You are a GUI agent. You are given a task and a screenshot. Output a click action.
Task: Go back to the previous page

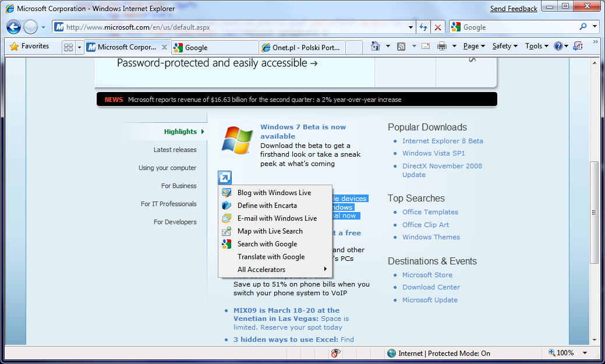pos(13,27)
